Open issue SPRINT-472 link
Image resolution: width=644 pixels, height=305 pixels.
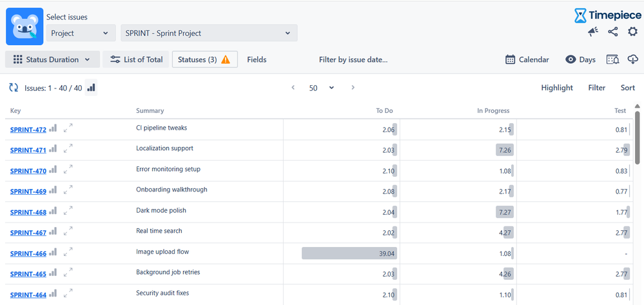28,130
